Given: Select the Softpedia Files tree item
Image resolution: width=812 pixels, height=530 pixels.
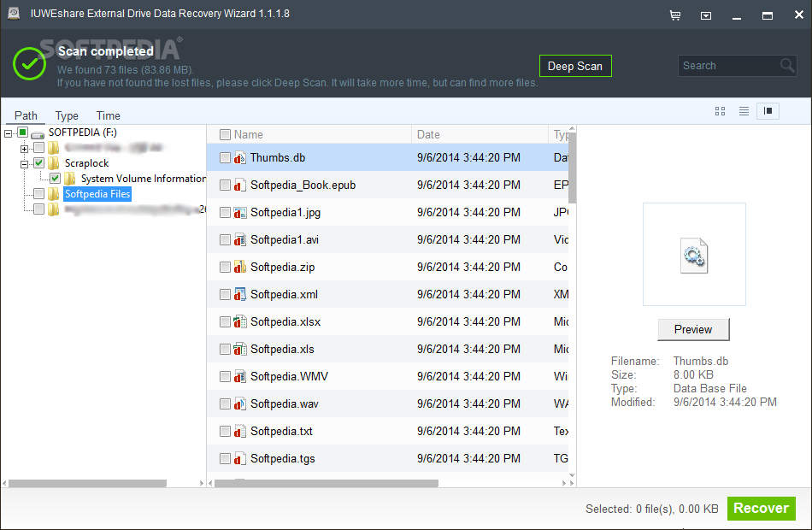Looking at the screenshot, I should 97,194.
